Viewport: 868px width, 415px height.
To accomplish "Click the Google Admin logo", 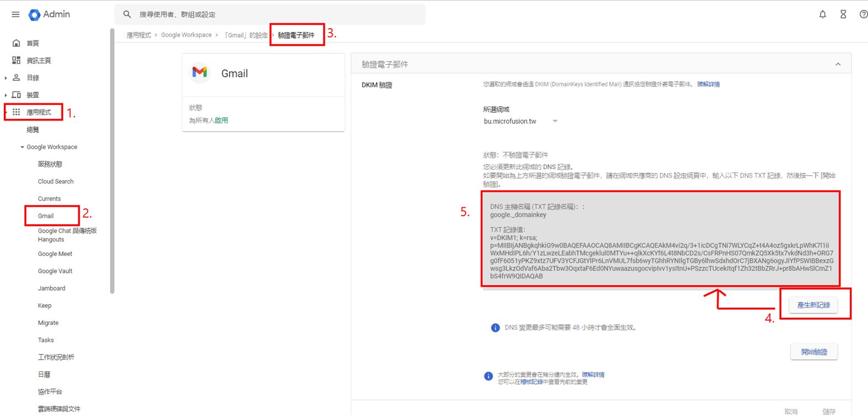I will click(x=35, y=14).
